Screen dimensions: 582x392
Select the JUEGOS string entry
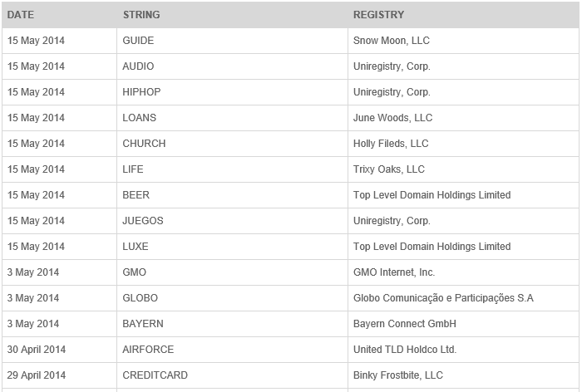143,221
